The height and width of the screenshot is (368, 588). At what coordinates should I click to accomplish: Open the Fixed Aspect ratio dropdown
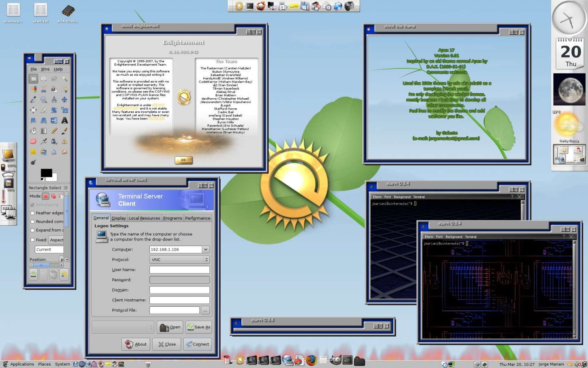click(x=56, y=240)
